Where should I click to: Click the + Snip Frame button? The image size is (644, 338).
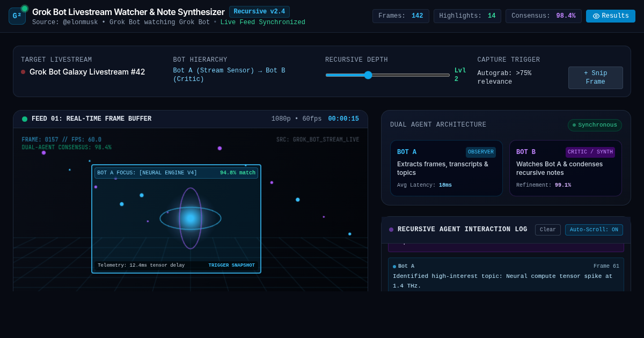pos(595,78)
